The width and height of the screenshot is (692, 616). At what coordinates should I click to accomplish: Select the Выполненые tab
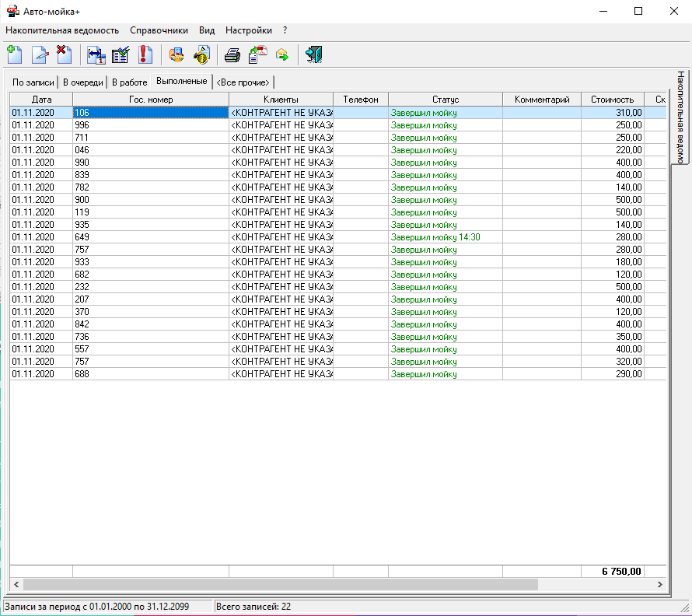click(181, 81)
